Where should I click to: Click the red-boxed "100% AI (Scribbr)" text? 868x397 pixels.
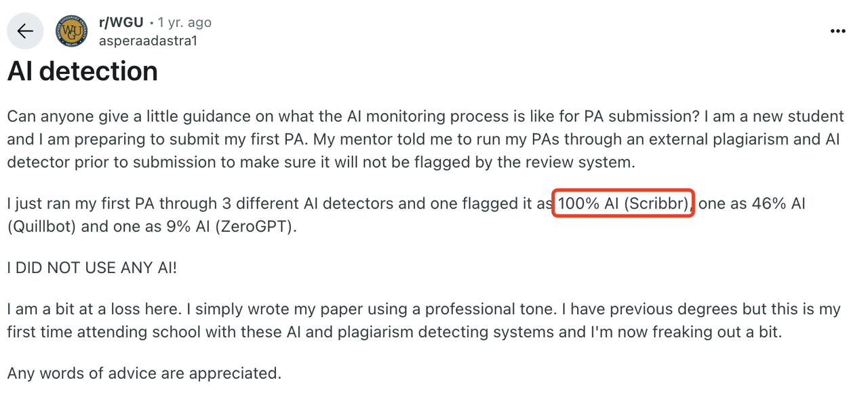(623, 204)
